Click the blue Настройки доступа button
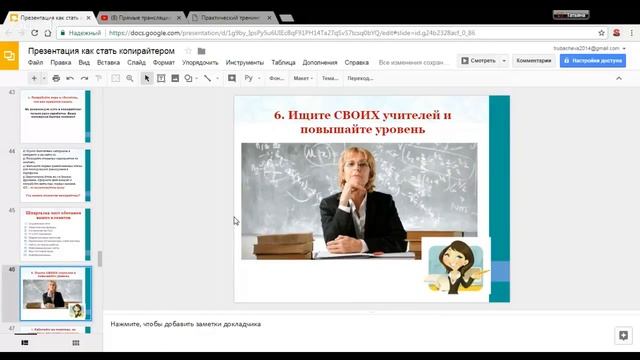 (593, 60)
